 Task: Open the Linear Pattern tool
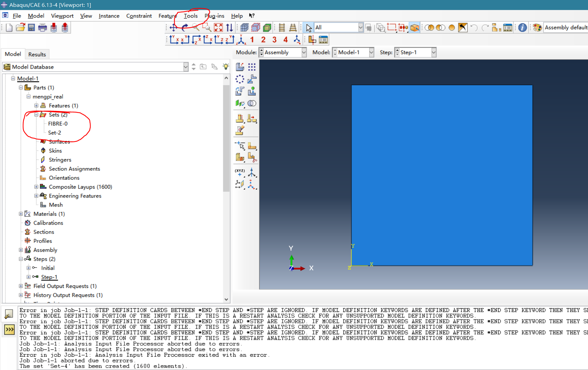point(252,67)
